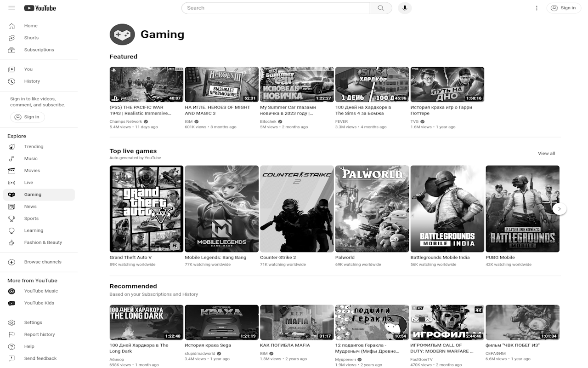Open the You section icon
This screenshot has height=368, width=588.
pos(12,69)
